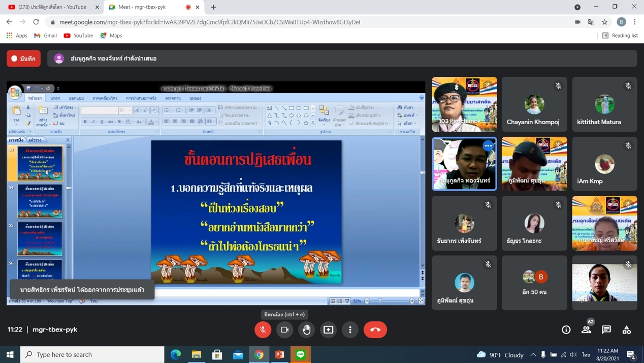This screenshot has width=644, height=363.
Task: Open the Chrome tab search dropdown
Action: click(x=577, y=7)
